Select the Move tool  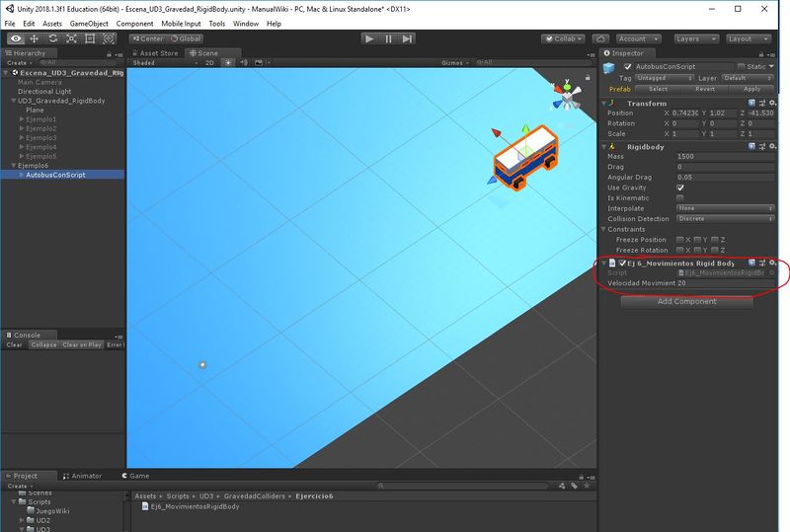coord(35,38)
